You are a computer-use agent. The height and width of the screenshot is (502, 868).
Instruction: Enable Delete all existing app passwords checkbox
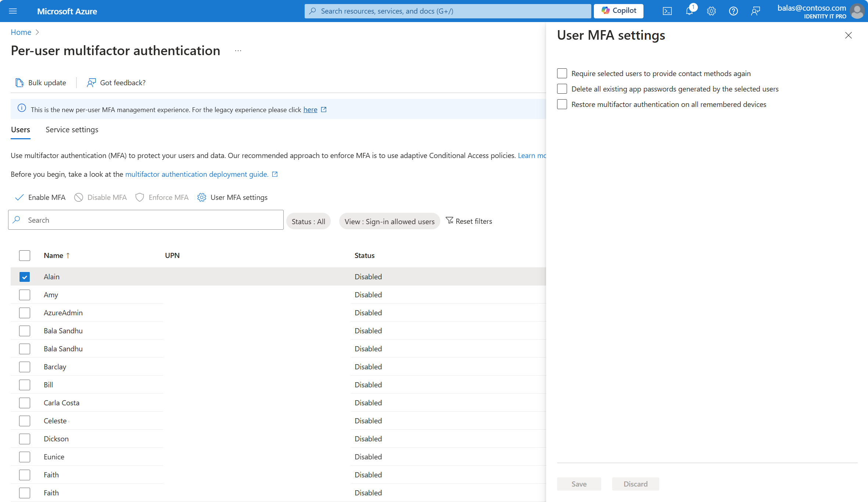pos(562,89)
